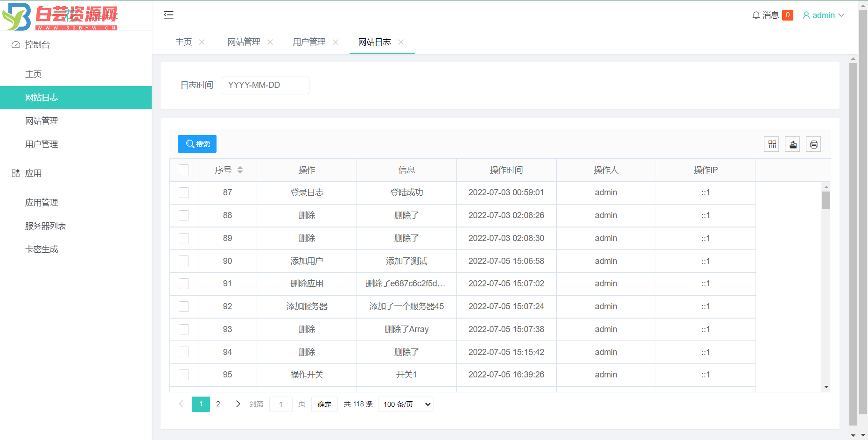Click the 操作开关 cell in row 95
Image resolution: width=868 pixels, height=440 pixels.
tap(307, 375)
